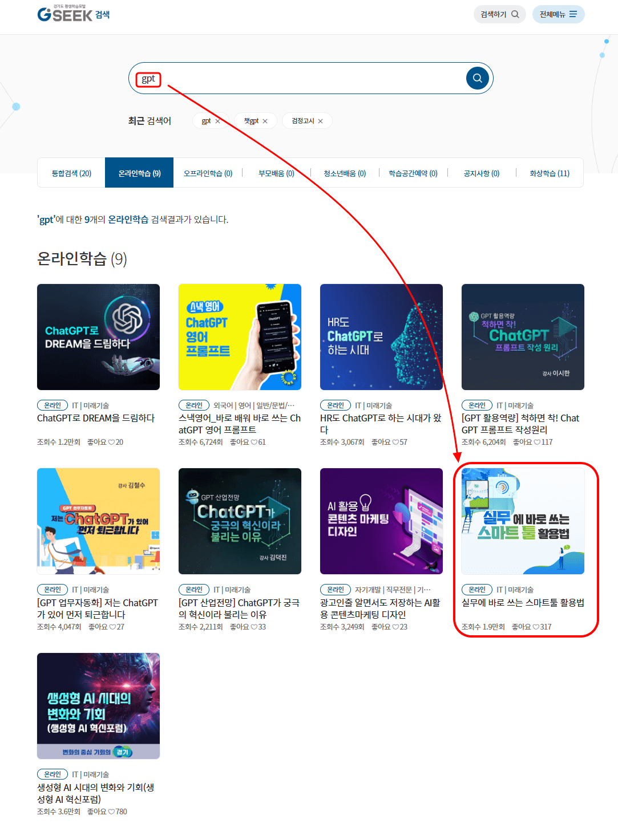The width and height of the screenshot is (618, 840).
Task: Click 온라인 badge under 스낵영어 course
Action: click(194, 405)
